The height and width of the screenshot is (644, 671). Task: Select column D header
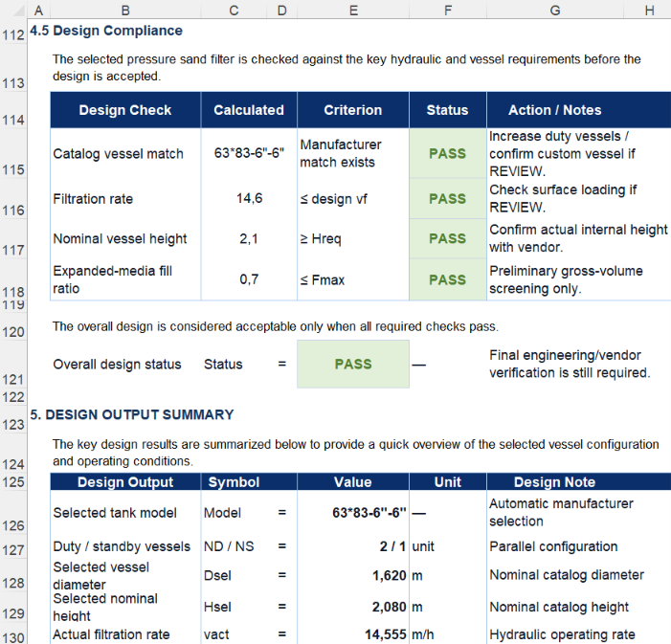click(x=281, y=10)
